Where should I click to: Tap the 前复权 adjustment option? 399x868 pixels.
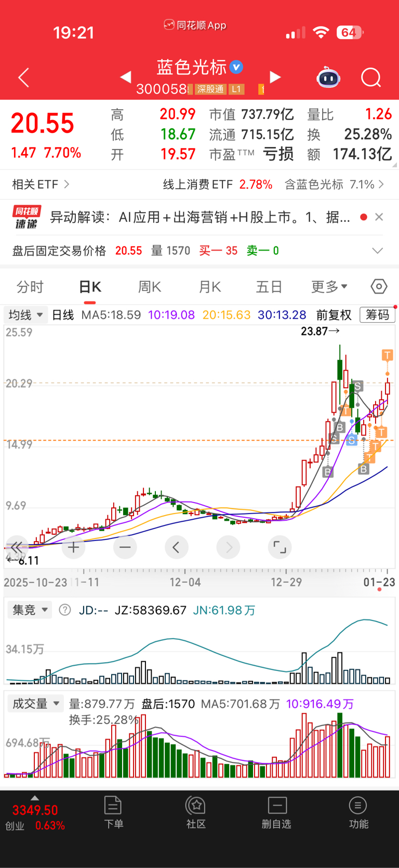334,315
